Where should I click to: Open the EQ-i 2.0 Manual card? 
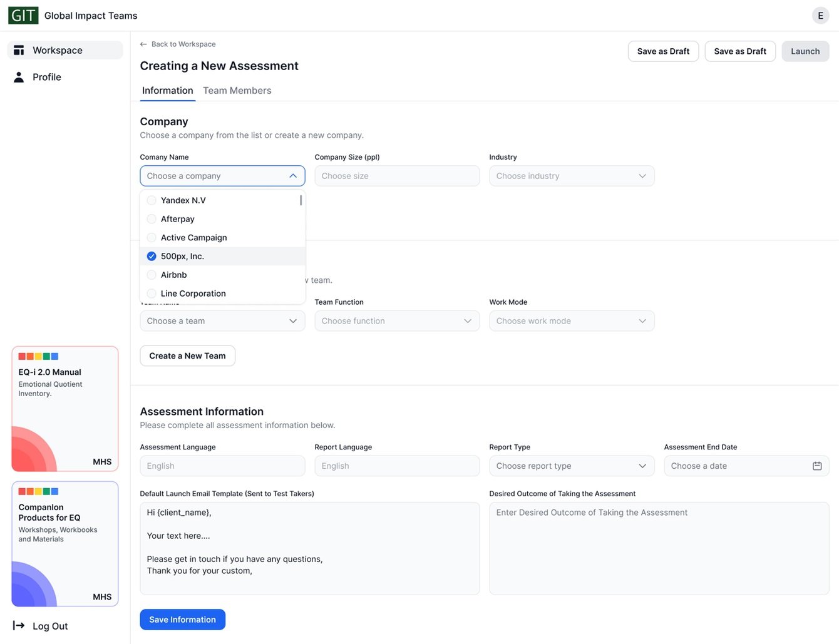(65, 409)
